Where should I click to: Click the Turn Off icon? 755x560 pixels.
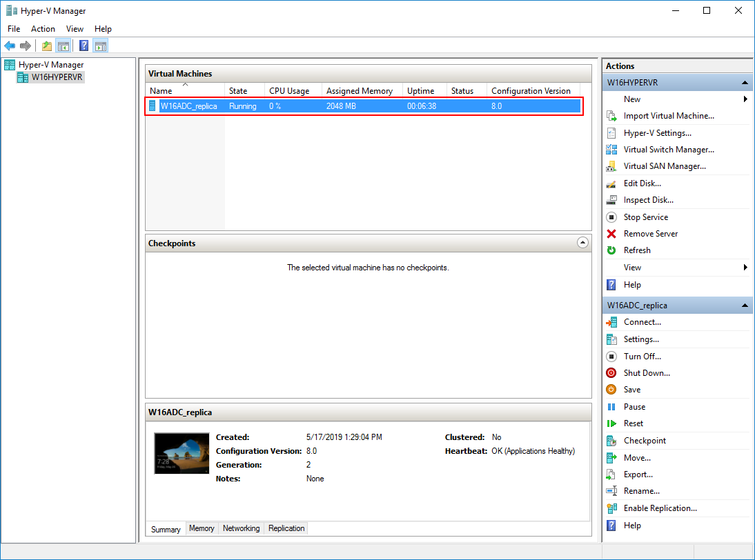(x=611, y=357)
